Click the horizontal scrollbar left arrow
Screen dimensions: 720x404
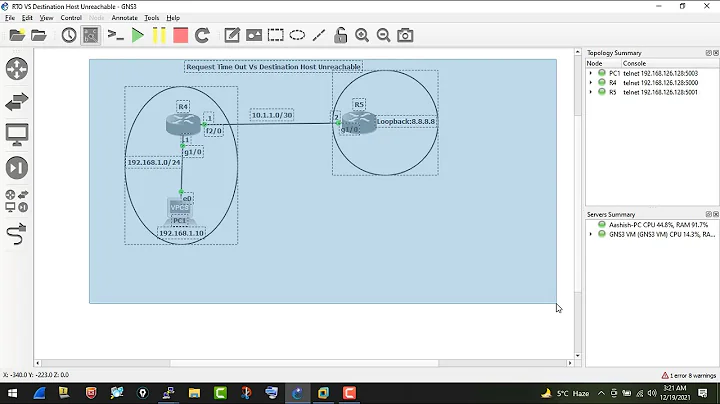[38, 363]
